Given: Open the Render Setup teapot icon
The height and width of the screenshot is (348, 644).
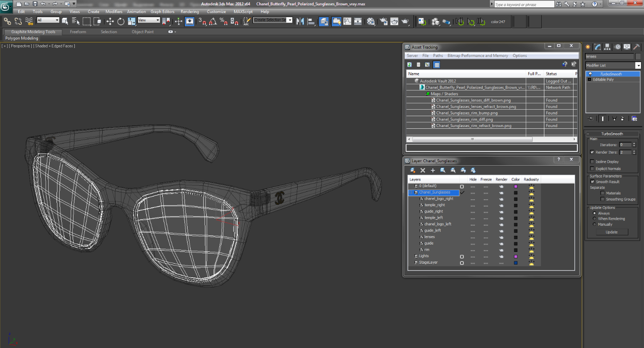Looking at the screenshot, I should [x=383, y=21].
